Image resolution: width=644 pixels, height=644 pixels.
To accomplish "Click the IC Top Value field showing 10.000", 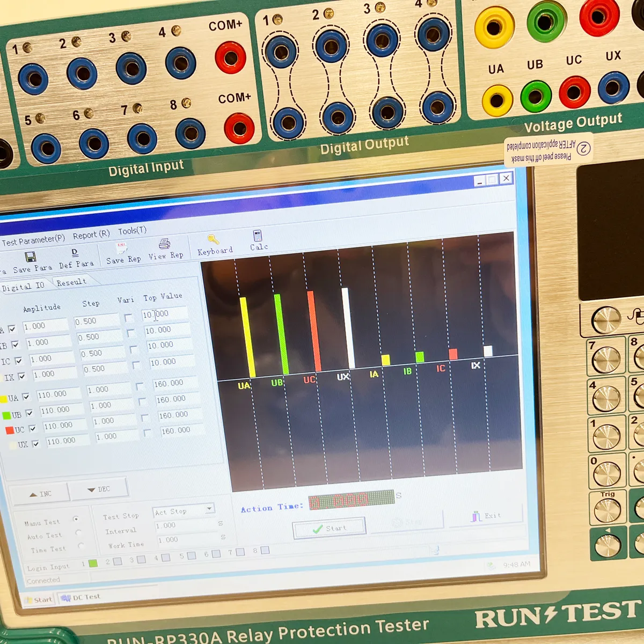I will (169, 346).
